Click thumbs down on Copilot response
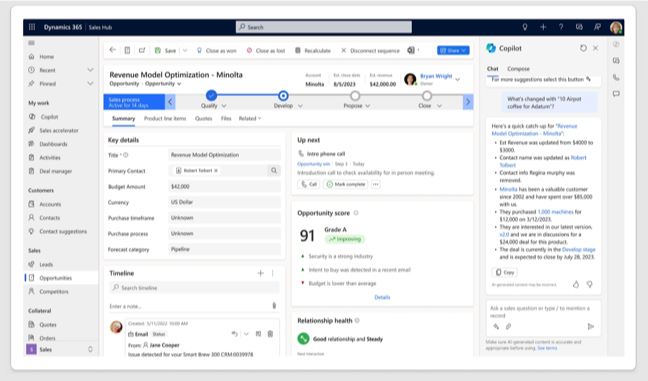The image size is (648, 381). pos(590,284)
